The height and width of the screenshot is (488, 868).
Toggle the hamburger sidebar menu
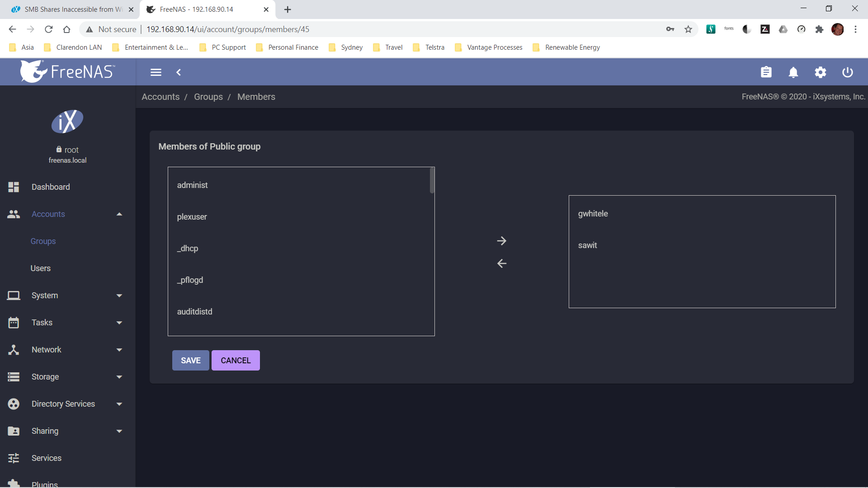[156, 72]
